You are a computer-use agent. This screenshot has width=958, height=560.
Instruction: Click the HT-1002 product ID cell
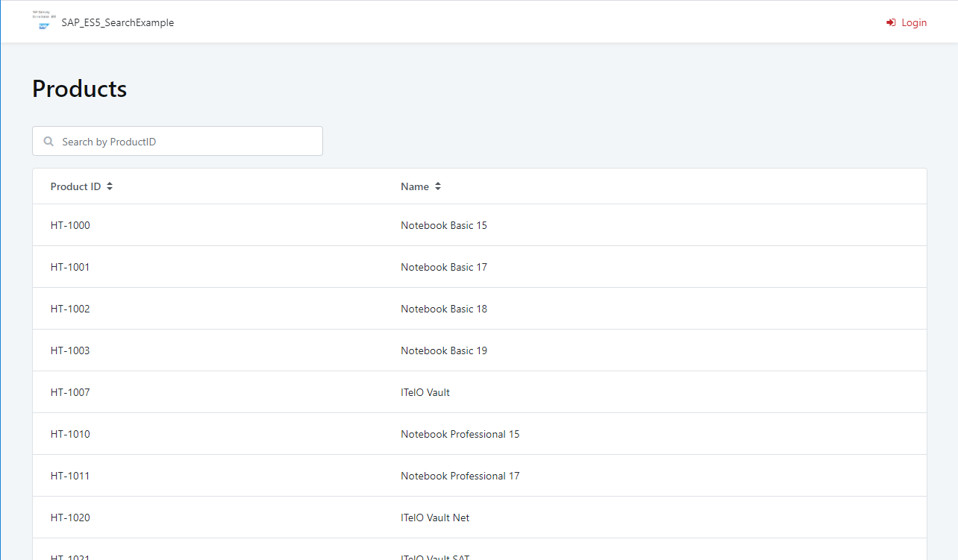70,309
